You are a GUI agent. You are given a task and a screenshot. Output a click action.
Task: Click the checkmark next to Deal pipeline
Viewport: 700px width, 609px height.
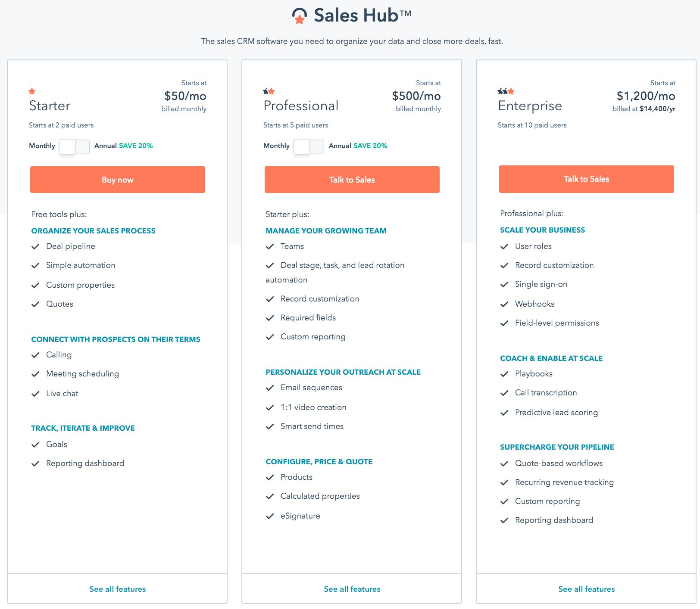pyautogui.click(x=35, y=247)
